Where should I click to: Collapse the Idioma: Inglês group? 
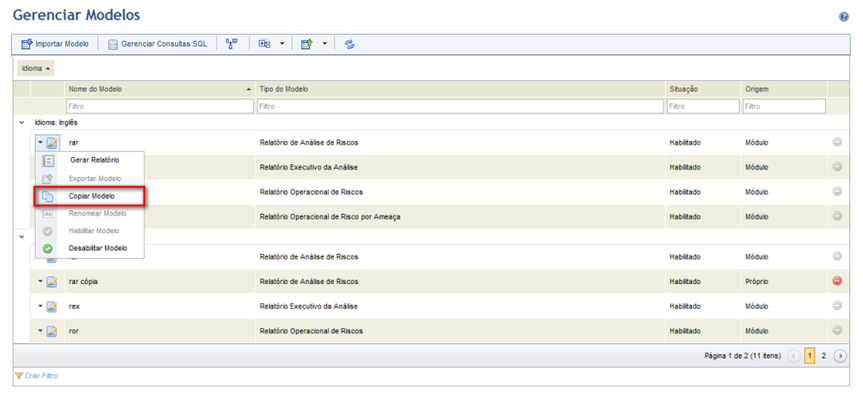coord(21,123)
